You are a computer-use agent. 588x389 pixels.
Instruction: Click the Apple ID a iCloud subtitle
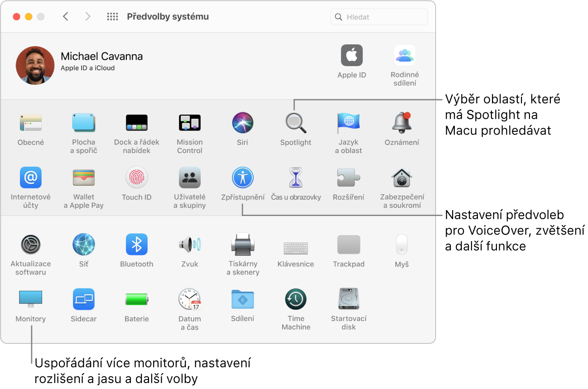(88, 68)
